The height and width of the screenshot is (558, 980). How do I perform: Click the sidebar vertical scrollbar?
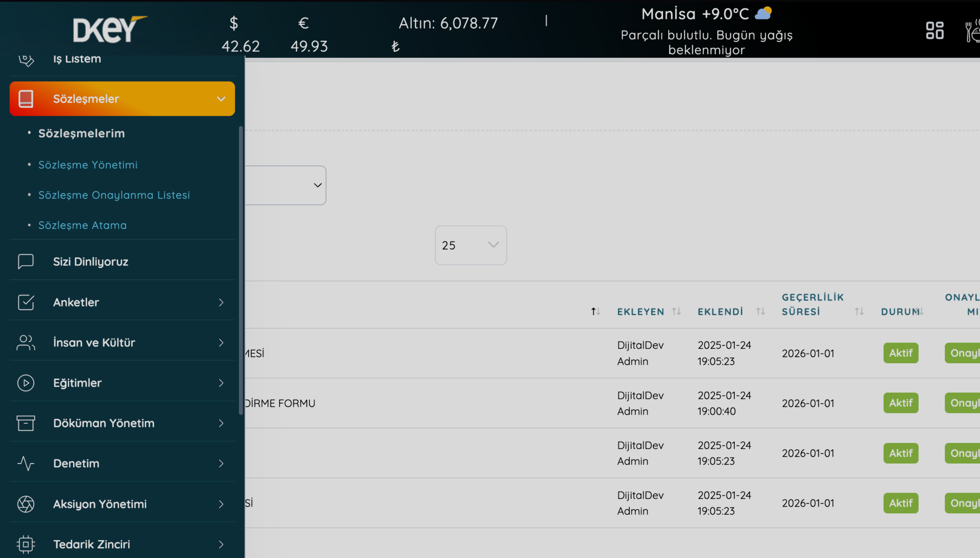tap(241, 270)
